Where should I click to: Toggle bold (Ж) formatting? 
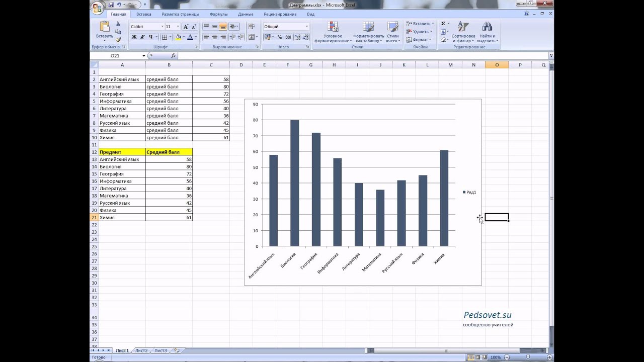(x=134, y=37)
